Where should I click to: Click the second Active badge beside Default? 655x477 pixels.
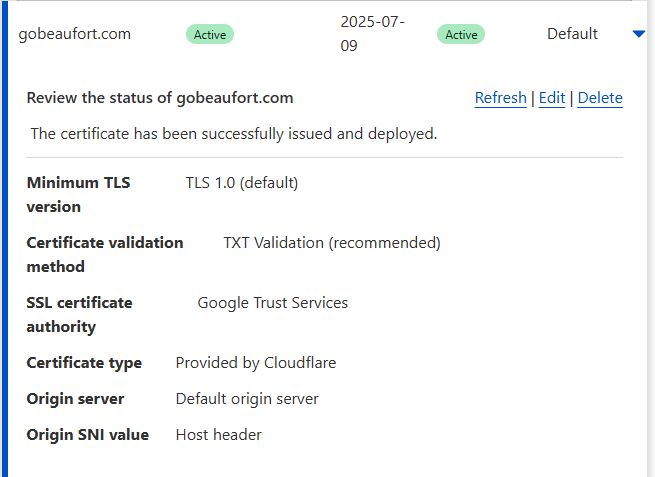pos(461,34)
